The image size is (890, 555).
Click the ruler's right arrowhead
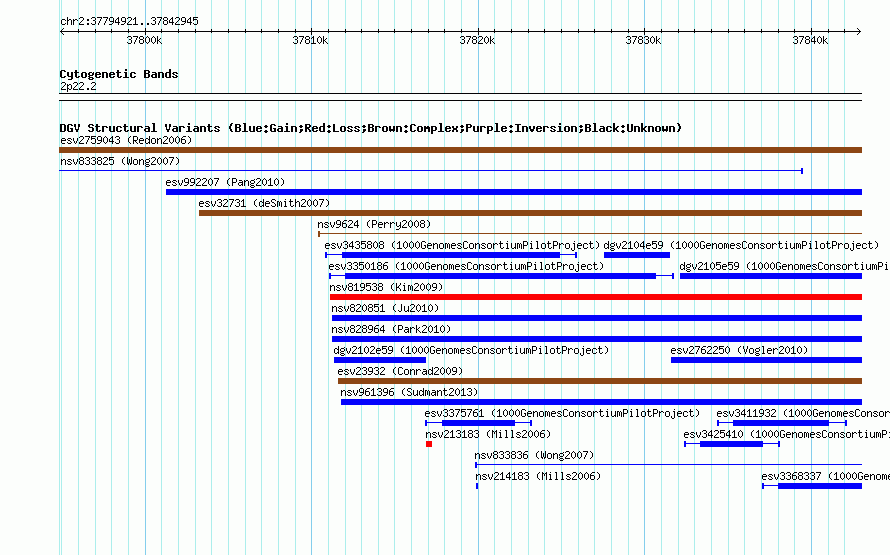point(859,32)
